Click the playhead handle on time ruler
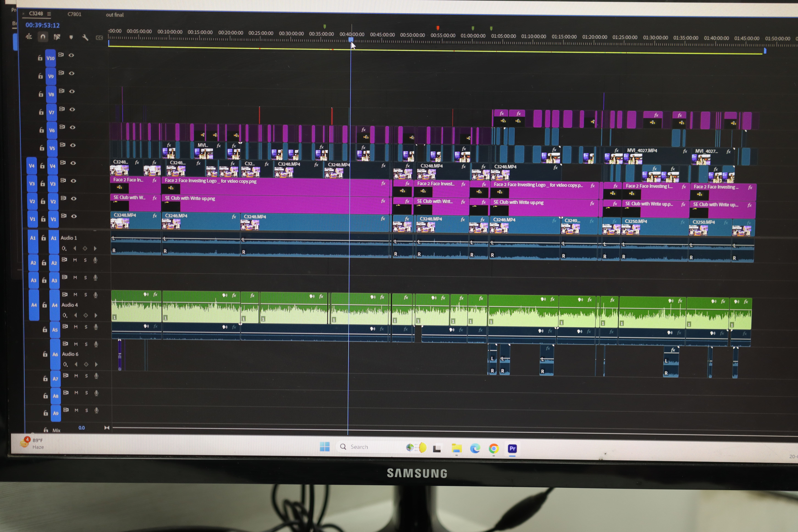The width and height of the screenshot is (798, 532). (x=351, y=40)
